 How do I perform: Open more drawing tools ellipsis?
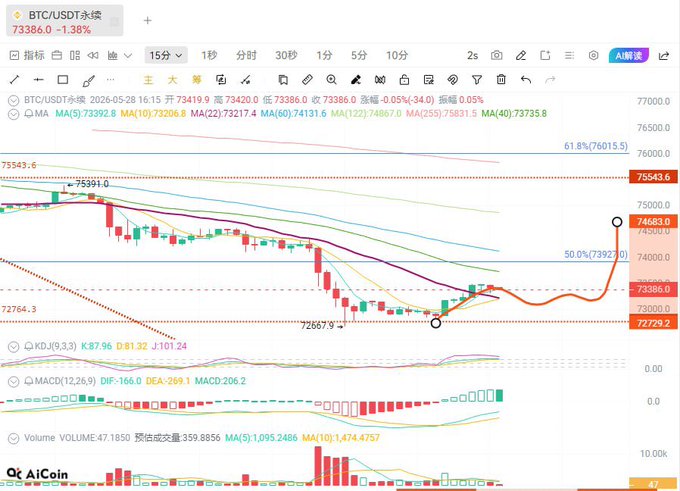111,80
